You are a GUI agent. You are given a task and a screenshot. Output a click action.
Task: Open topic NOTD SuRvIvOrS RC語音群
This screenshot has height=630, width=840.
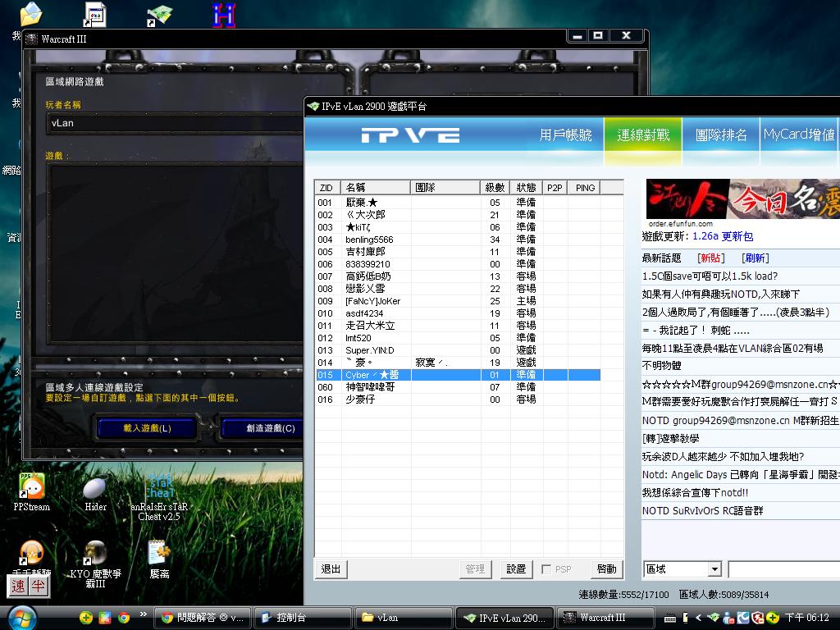(702, 511)
